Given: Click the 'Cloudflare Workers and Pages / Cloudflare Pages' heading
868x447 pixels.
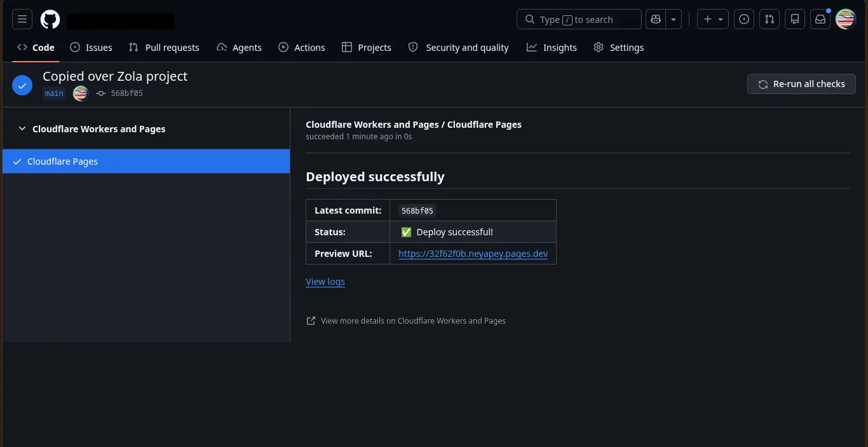Looking at the screenshot, I should [x=414, y=125].
